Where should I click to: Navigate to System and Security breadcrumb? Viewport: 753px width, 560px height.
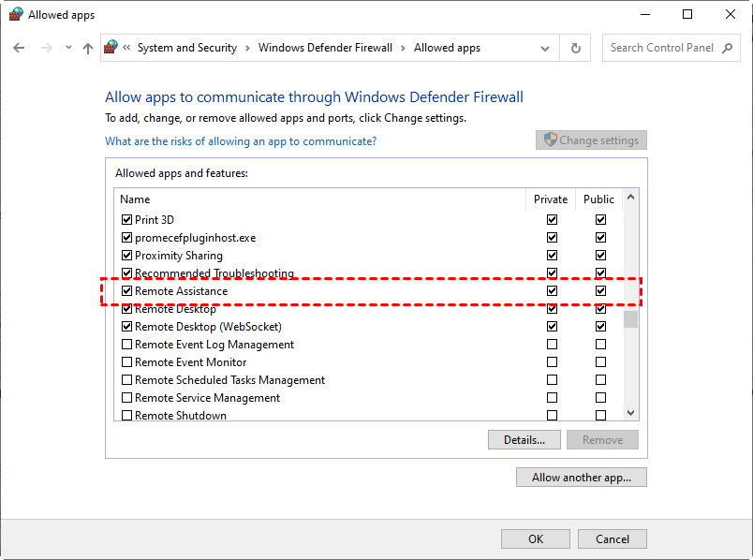186,48
